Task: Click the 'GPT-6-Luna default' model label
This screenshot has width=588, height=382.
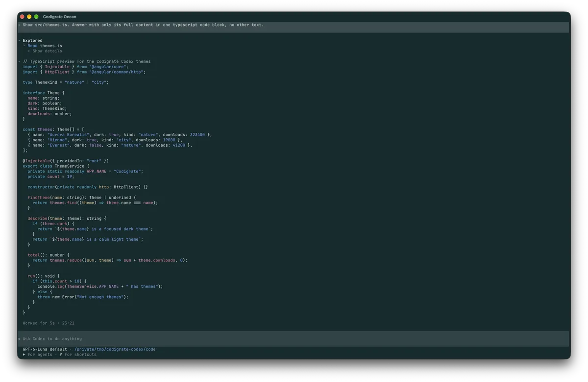Action: click(x=45, y=349)
